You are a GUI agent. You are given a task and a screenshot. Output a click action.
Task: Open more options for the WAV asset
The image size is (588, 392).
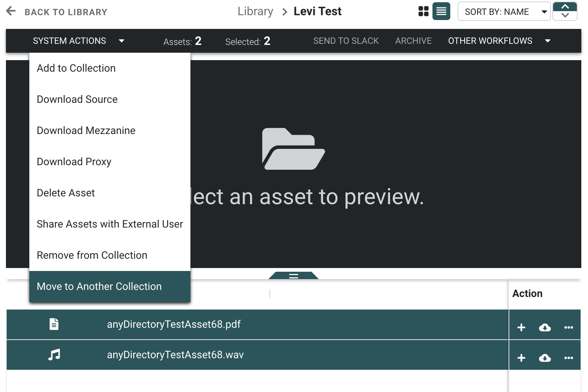pyautogui.click(x=568, y=358)
